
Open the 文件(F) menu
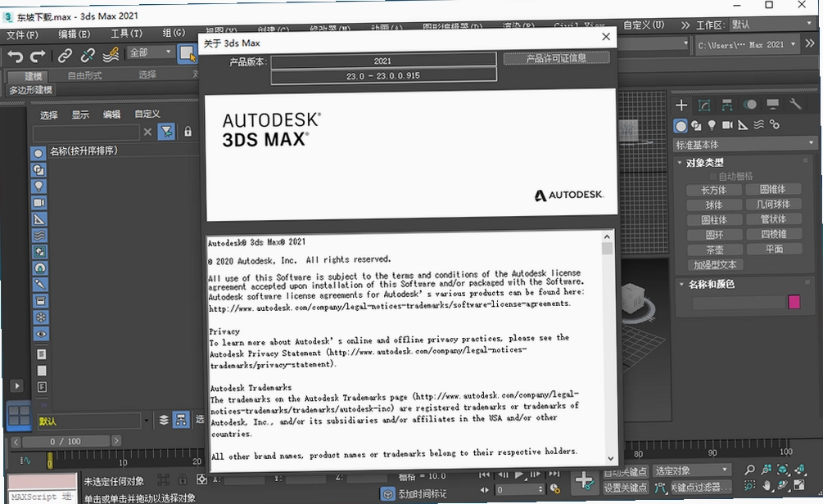[x=23, y=35]
